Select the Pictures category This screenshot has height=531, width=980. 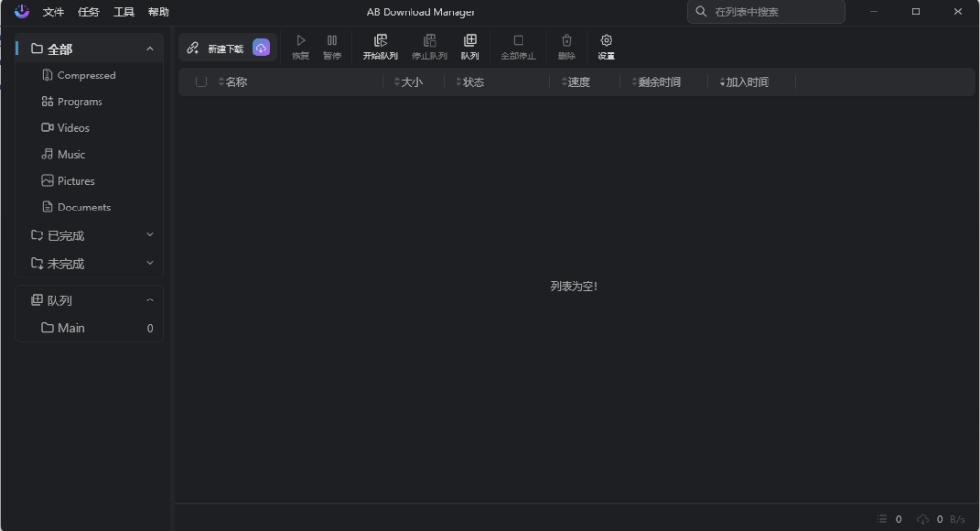(x=89, y=181)
